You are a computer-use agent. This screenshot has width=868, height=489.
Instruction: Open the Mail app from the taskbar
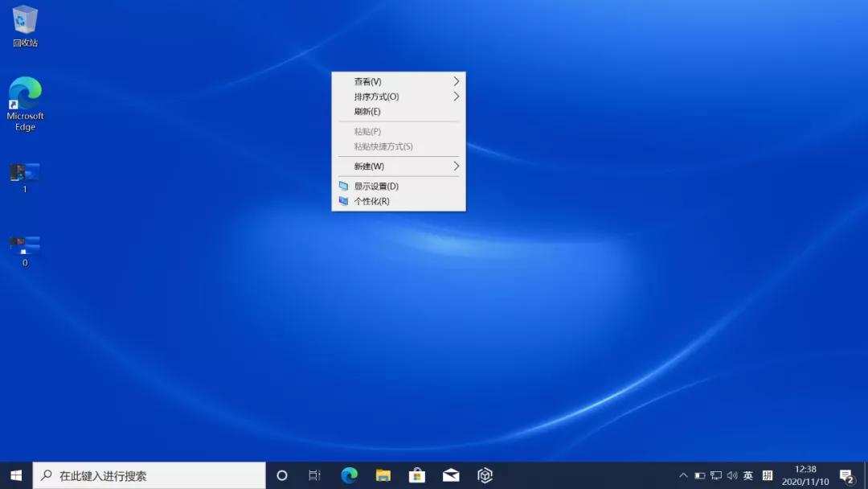coord(450,475)
